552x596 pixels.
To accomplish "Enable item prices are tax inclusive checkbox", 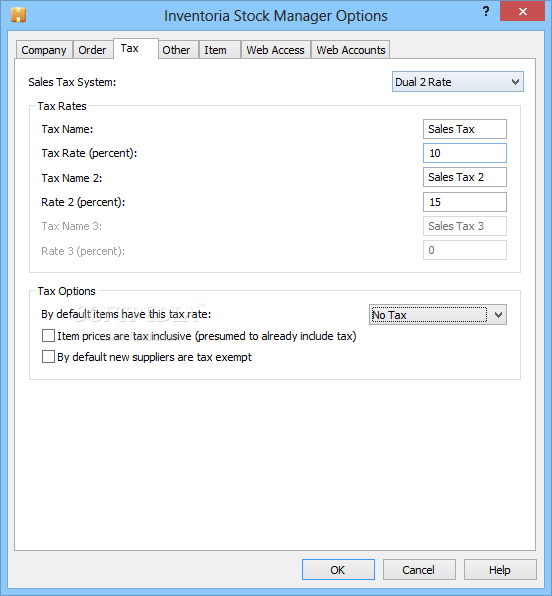I will (x=48, y=336).
